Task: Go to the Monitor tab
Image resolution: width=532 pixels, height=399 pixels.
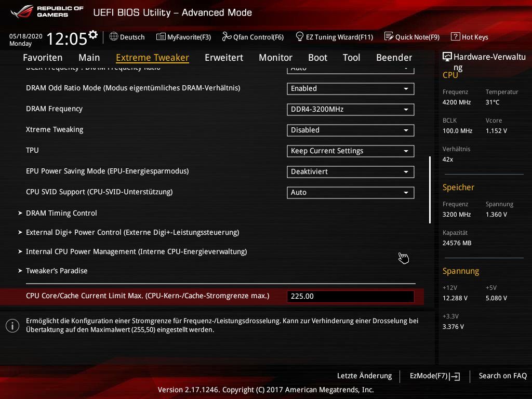Action: [x=275, y=58]
